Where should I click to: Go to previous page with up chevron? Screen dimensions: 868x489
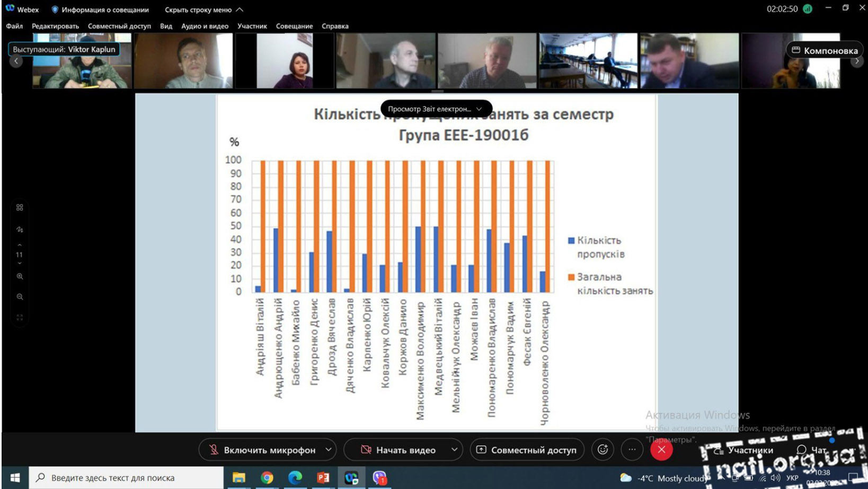[x=20, y=245]
